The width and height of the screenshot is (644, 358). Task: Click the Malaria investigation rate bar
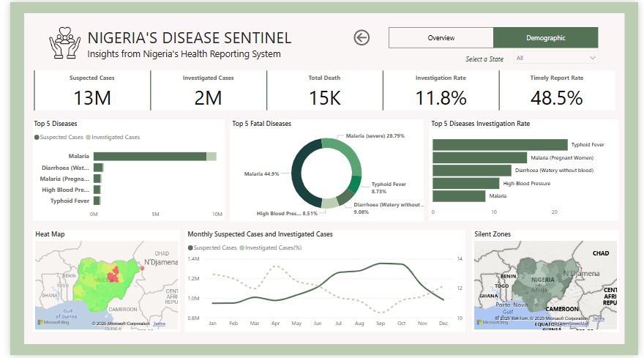tap(459, 196)
